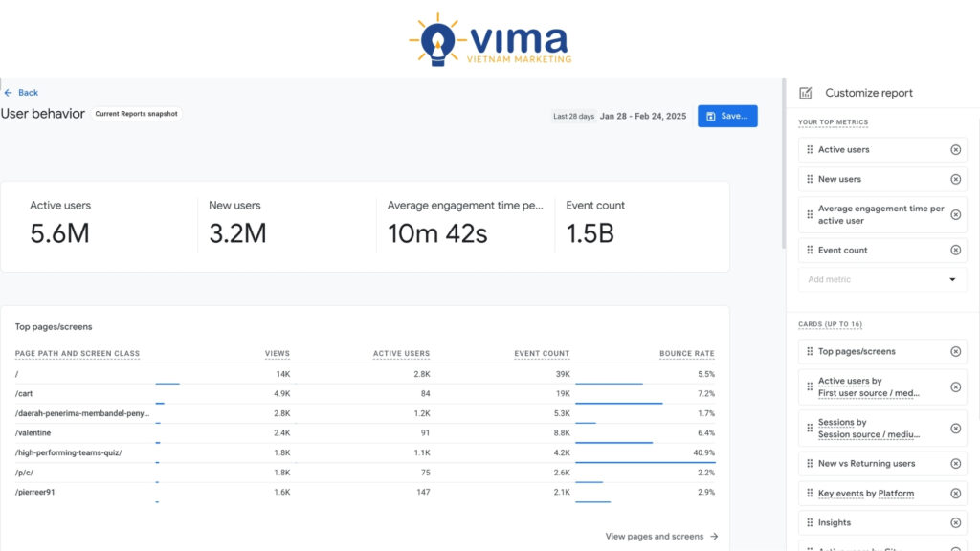Remove the Top pages/screens card

pyautogui.click(x=955, y=352)
